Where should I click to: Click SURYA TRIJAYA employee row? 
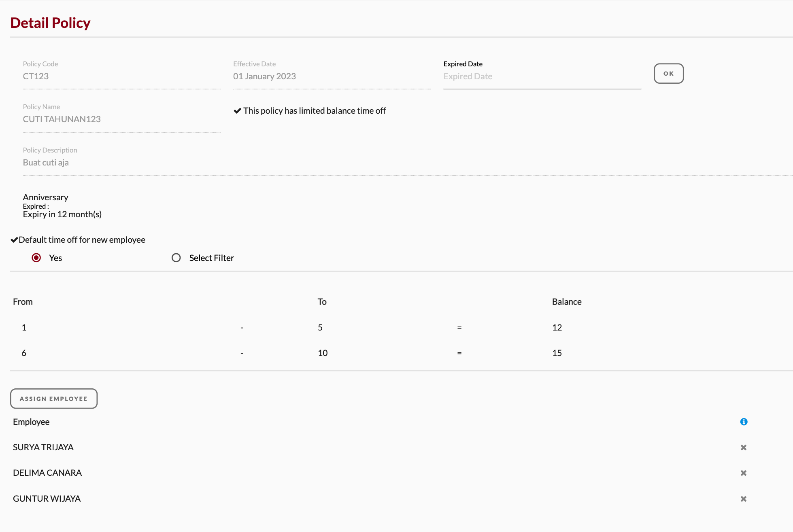(x=43, y=447)
